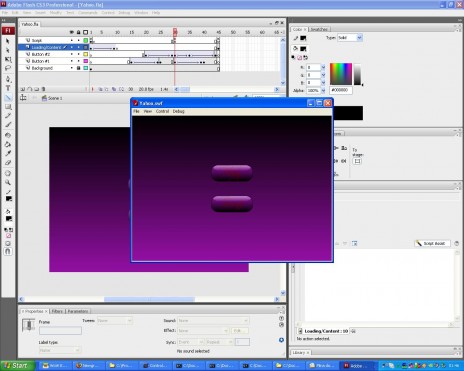Select the Lasso tool

[8, 68]
